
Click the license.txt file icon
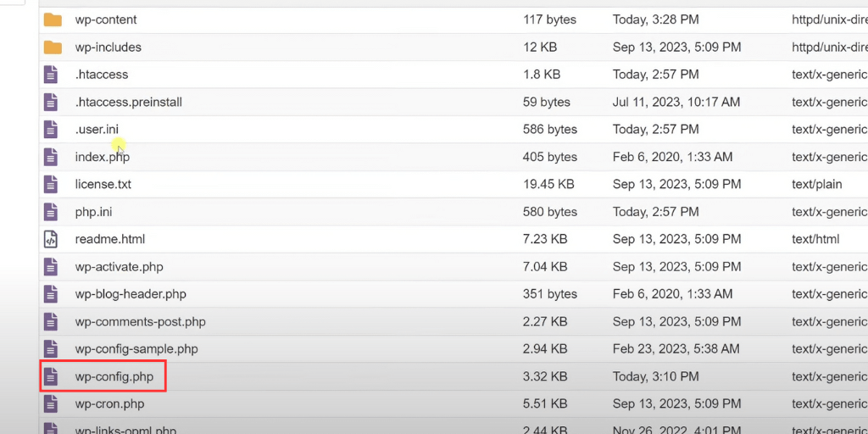(51, 184)
